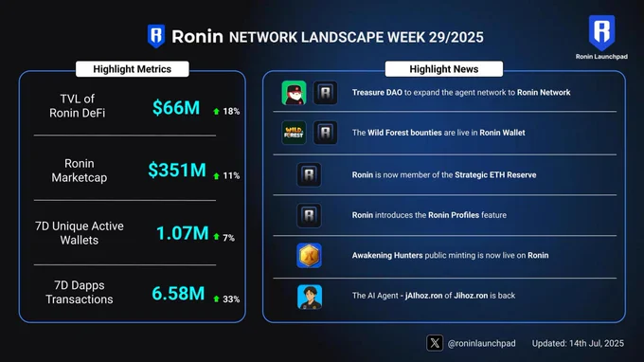Click green up arrow next to 7%

click(216, 236)
